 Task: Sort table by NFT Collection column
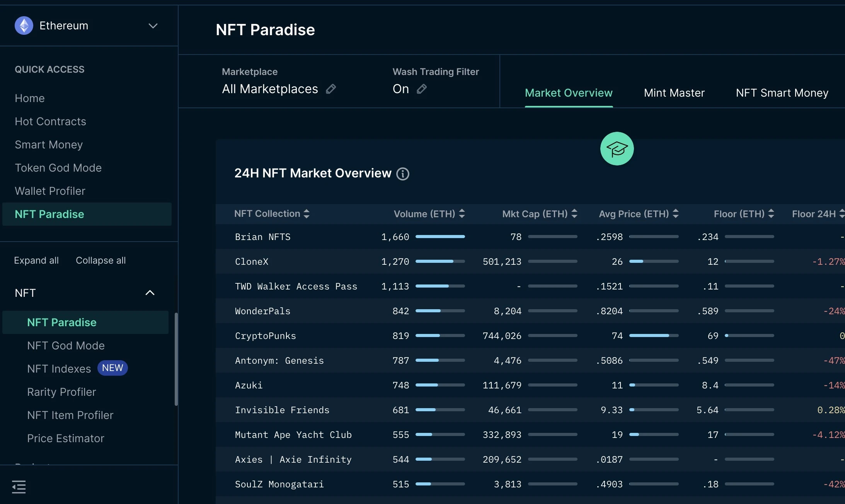point(307,214)
